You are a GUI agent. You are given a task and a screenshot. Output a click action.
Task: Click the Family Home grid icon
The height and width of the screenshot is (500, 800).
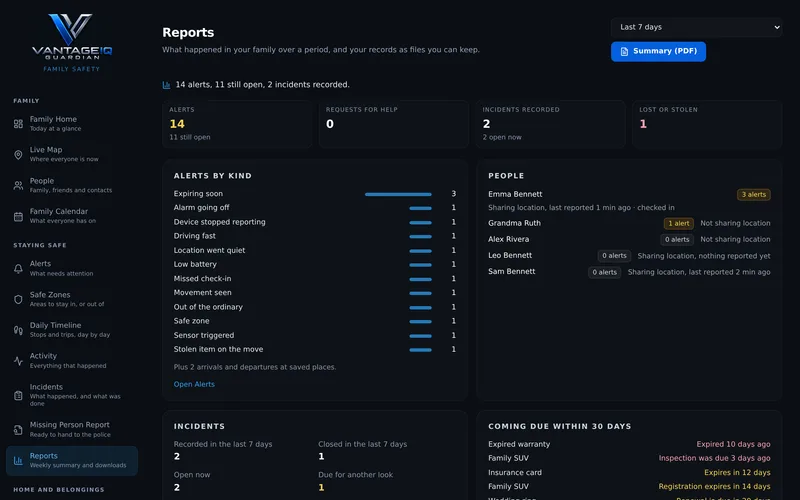18,123
